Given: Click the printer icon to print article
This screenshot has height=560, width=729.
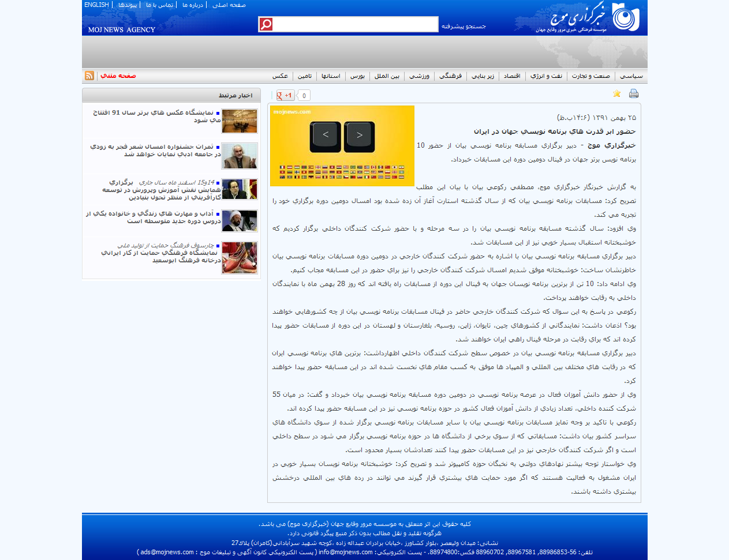Looking at the screenshot, I should 634,93.
